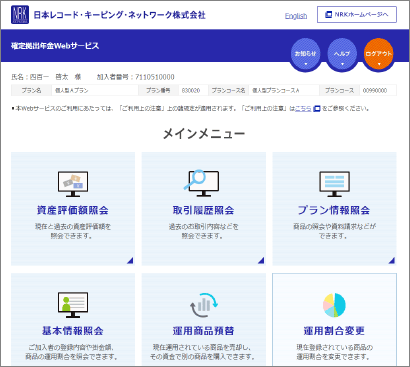Open the 基本情報照会 title link
410x367 pixels.
click(x=73, y=331)
